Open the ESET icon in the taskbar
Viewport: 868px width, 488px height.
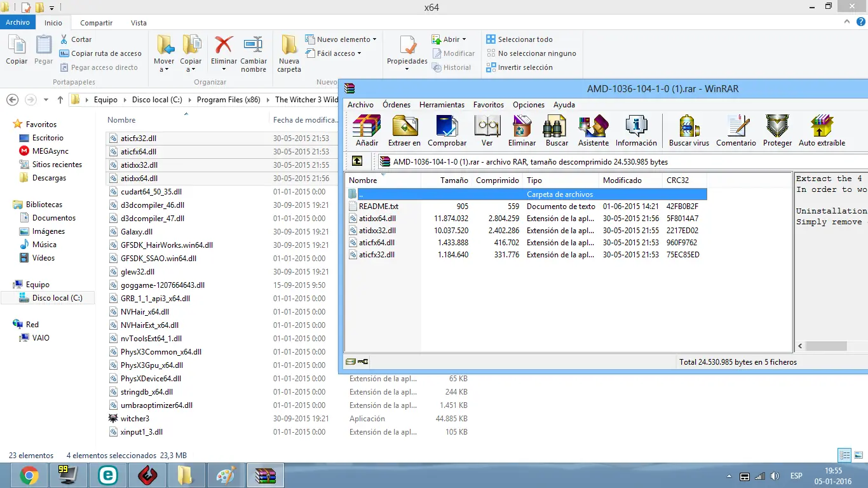107,475
